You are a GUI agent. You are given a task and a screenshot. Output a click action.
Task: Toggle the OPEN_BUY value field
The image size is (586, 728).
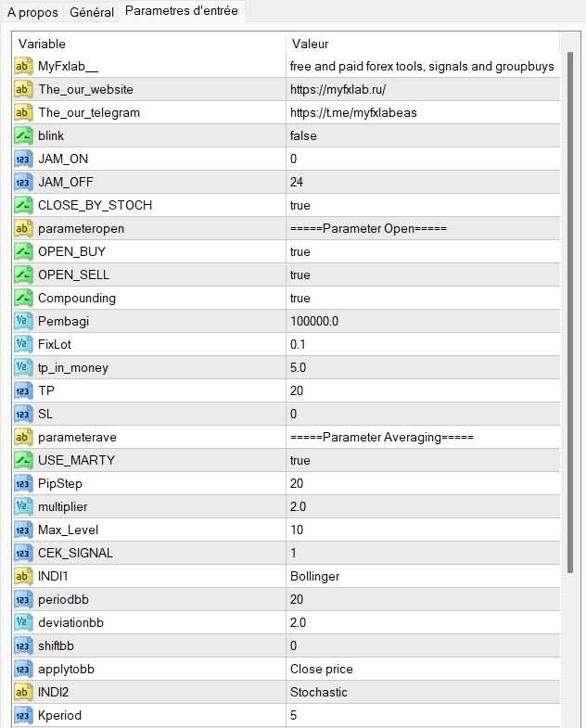pos(422,251)
